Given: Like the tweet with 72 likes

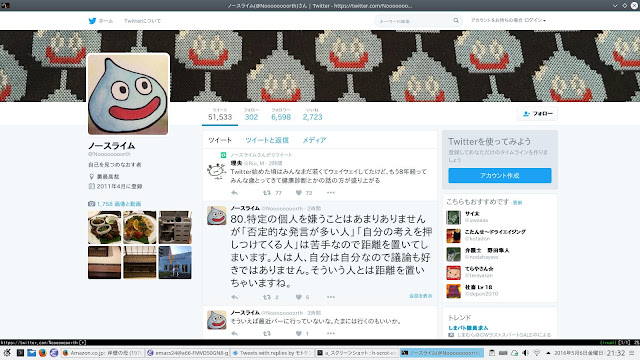Looking at the screenshot, I should (299, 193).
